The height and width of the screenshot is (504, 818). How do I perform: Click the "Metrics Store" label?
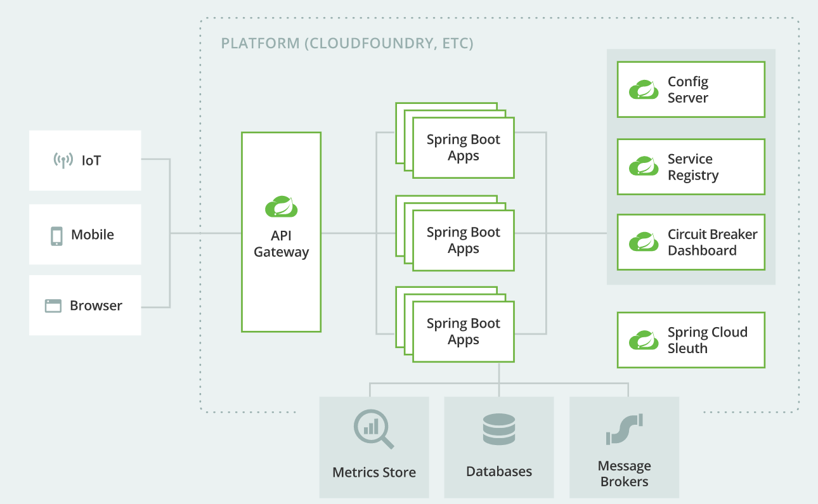click(374, 472)
